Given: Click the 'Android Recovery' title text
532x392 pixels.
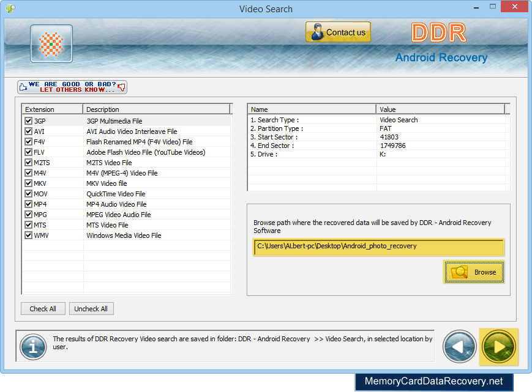Looking at the screenshot, I should coord(441,57).
